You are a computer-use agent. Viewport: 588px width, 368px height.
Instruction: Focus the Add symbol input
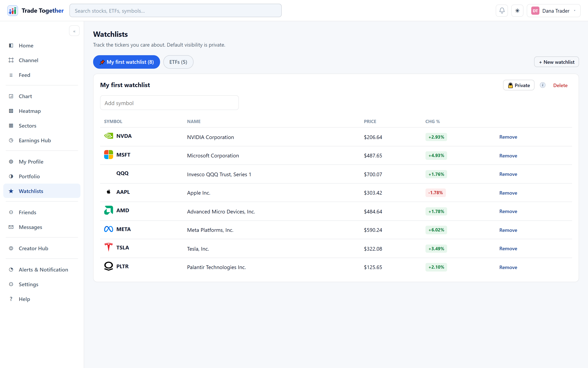pyautogui.click(x=169, y=103)
